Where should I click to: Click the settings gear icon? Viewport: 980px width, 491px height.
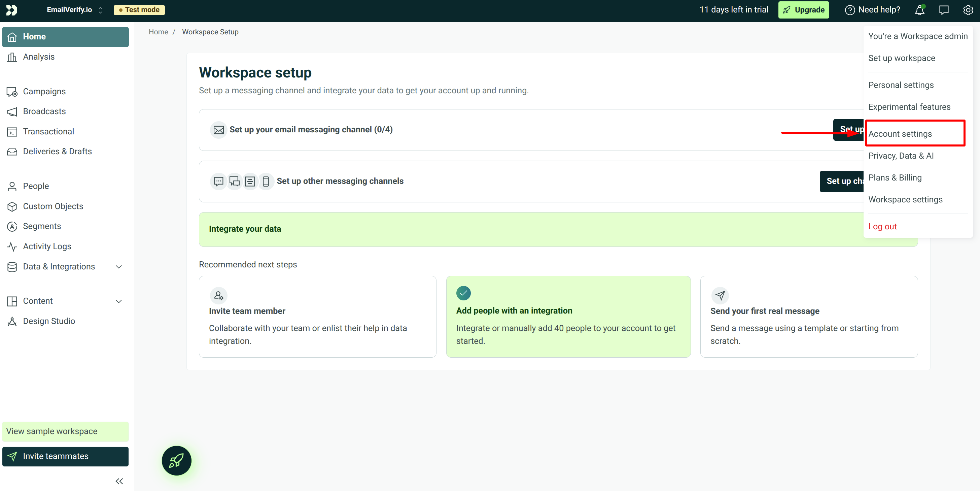pos(968,10)
